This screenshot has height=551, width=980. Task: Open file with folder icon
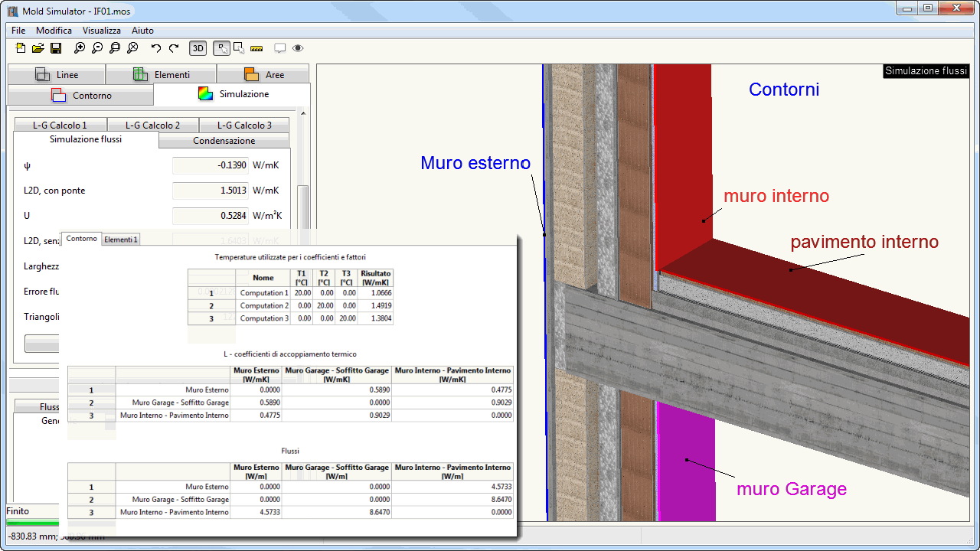(x=38, y=48)
